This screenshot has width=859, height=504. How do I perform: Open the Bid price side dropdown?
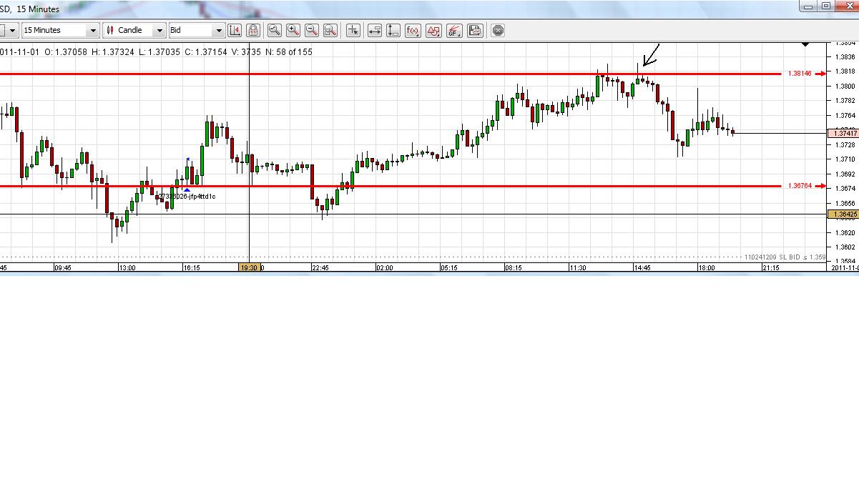tap(197, 30)
